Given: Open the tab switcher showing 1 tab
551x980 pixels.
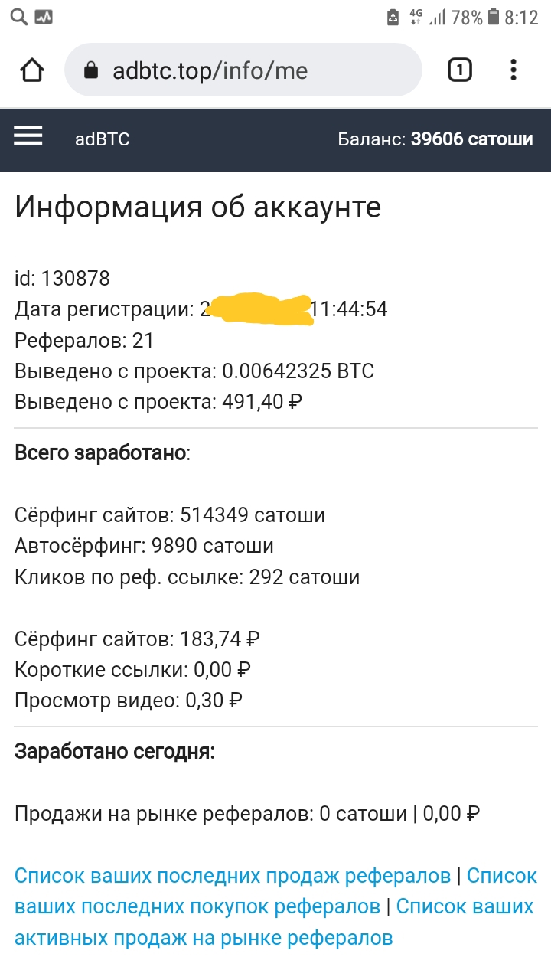Looking at the screenshot, I should (459, 70).
